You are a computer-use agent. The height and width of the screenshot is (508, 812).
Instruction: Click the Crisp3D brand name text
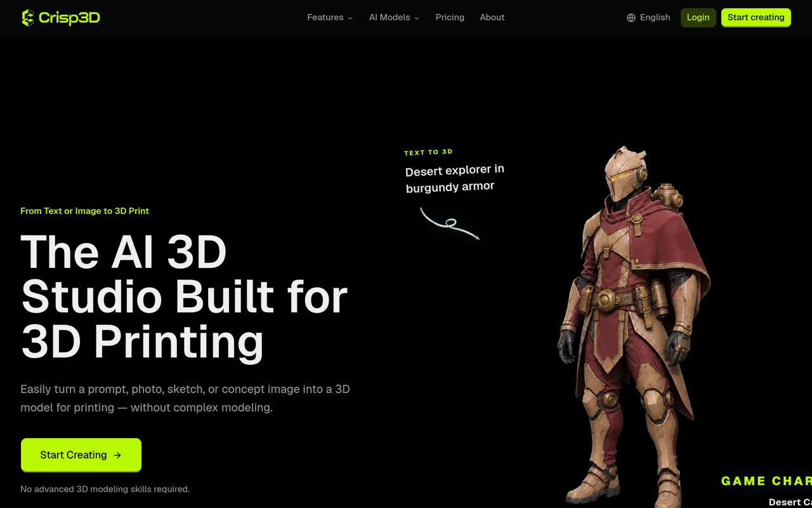(69, 18)
